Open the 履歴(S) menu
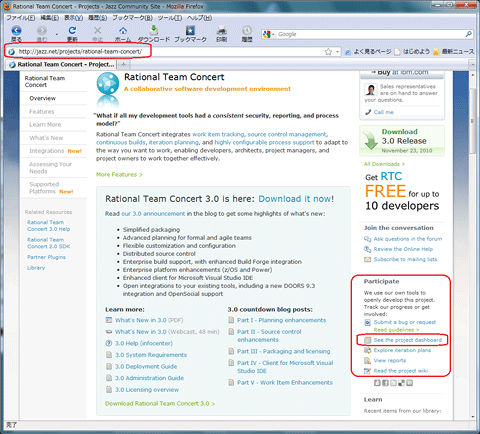The image size is (480, 434). coord(97,18)
